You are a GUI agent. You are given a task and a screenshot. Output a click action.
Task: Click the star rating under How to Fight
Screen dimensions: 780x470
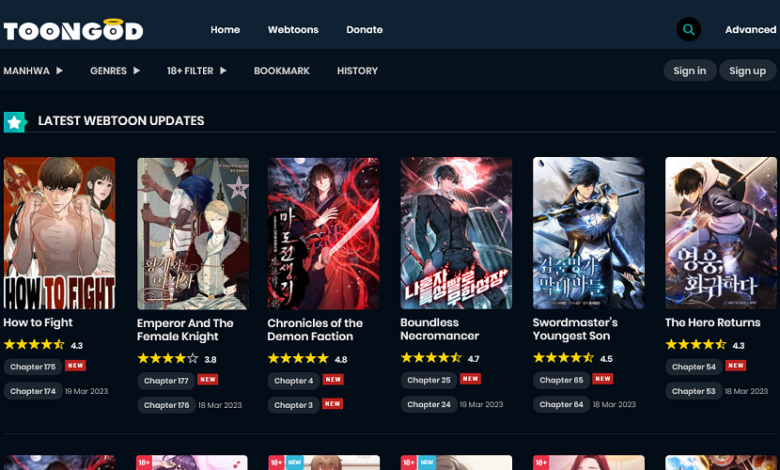click(33, 345)
